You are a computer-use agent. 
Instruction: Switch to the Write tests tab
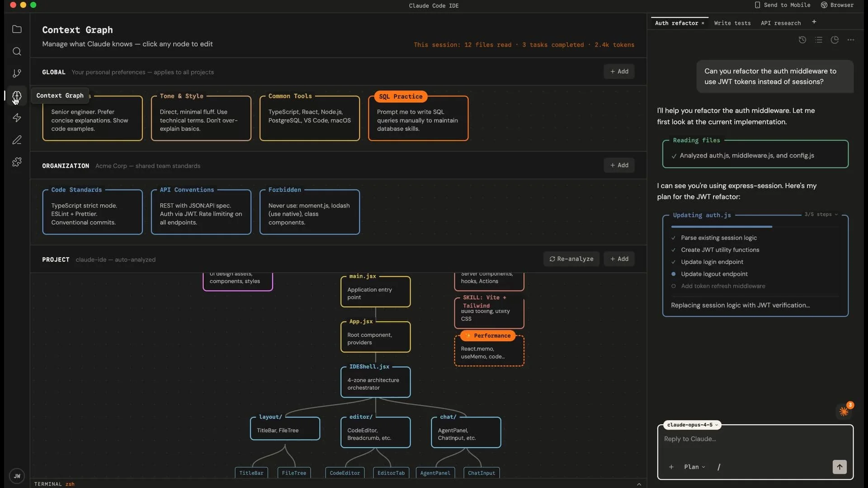(x=732, y=23)
